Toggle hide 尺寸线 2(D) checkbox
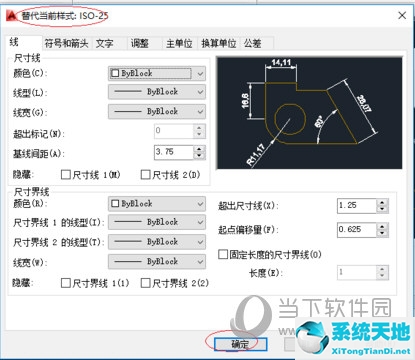The height and width of the screenshot is (360, 415). pyautogui.click(x=146, y=174)
